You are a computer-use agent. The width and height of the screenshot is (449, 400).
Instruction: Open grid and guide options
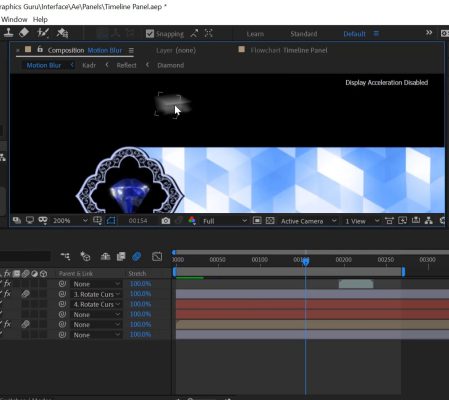[x=97, y=220]
